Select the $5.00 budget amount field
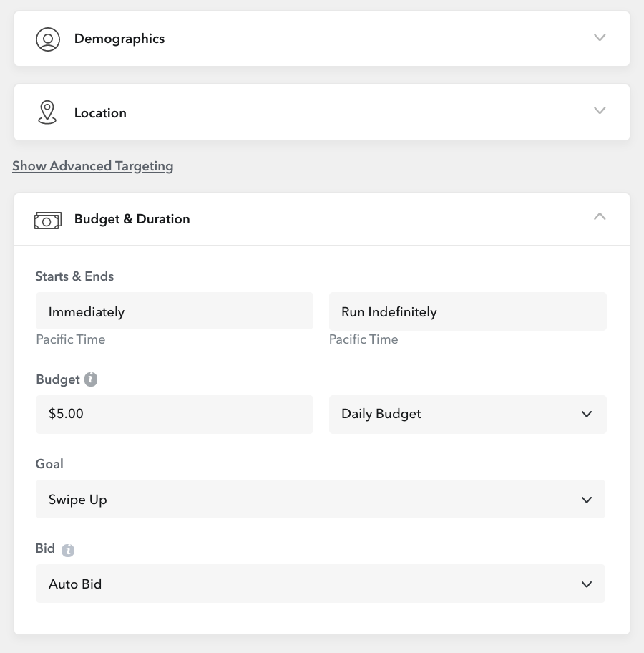This screenshot has height=653, width=644. [x=174, y=414]
